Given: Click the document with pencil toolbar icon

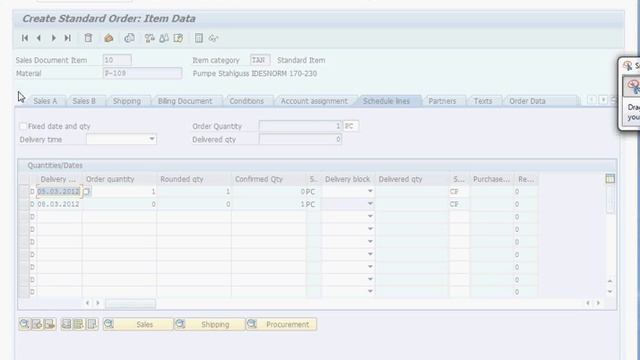Looking at the screenshot, I should click(178, 38).
